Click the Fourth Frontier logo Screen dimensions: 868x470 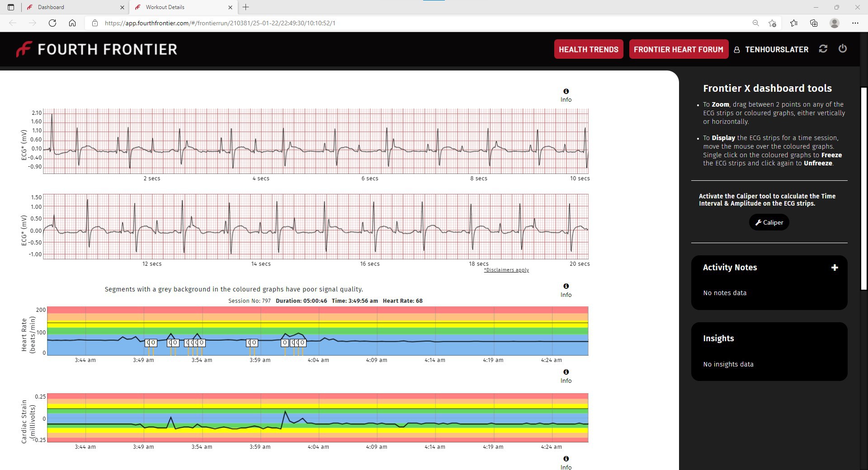pos(96,49)
